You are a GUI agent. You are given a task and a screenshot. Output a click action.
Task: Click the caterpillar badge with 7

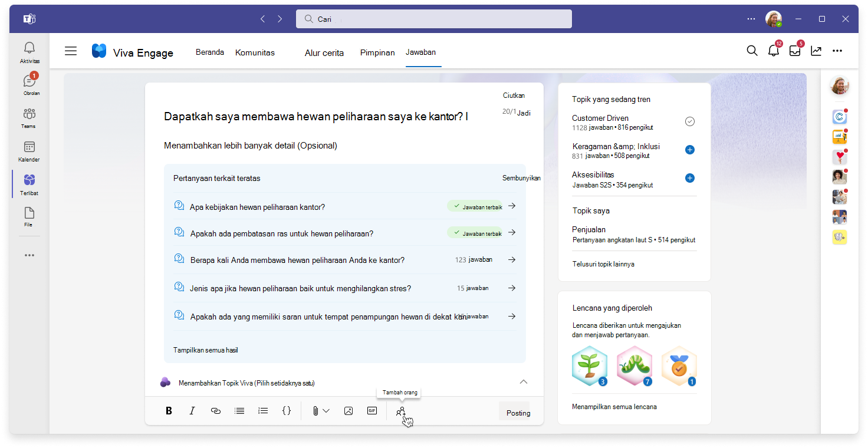[634, 367]
